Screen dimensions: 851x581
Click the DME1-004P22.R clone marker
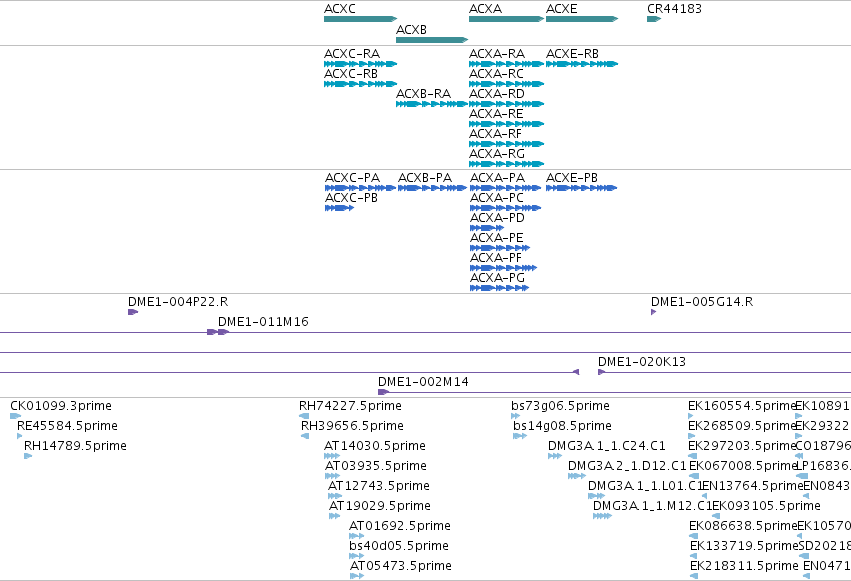[x=133, y=312]
